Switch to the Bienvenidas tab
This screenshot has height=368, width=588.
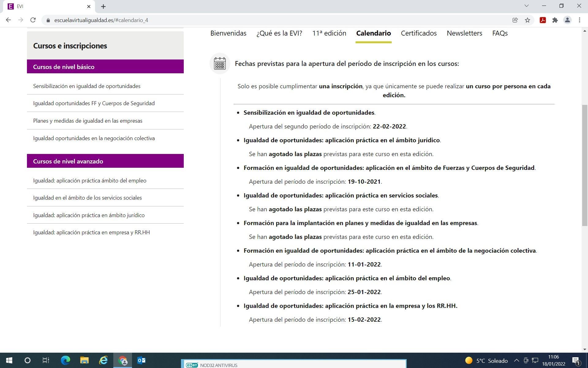[x=228, y=33]
